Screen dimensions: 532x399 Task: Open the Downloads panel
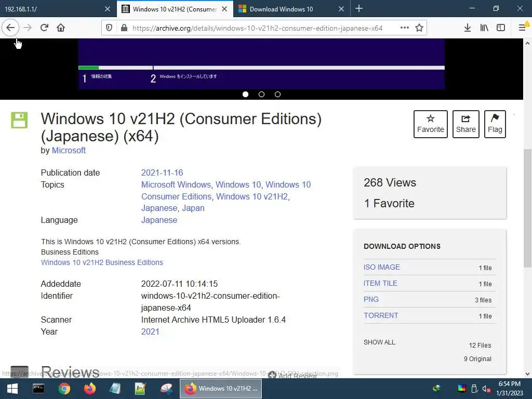tap(467, 28)
